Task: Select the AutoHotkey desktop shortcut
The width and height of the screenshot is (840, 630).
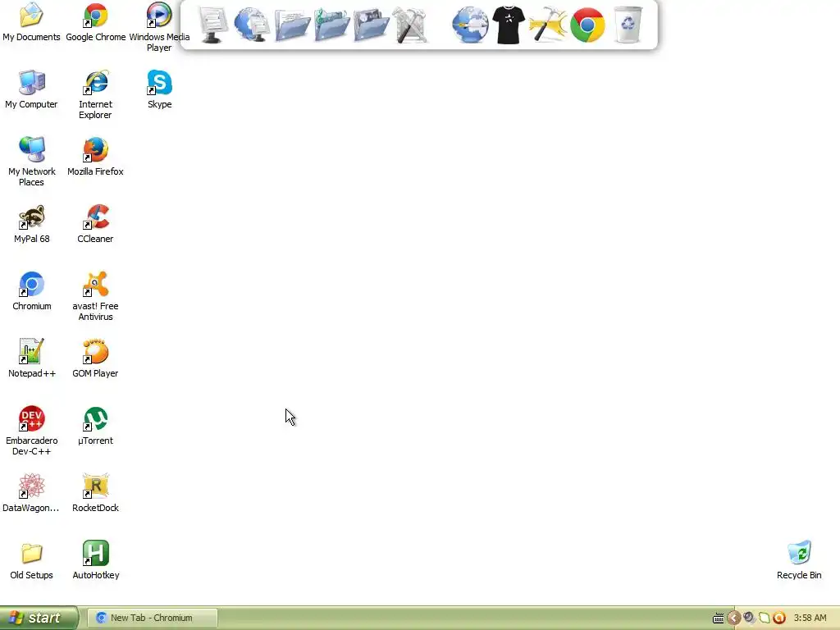Action: [x=96, y=560]
